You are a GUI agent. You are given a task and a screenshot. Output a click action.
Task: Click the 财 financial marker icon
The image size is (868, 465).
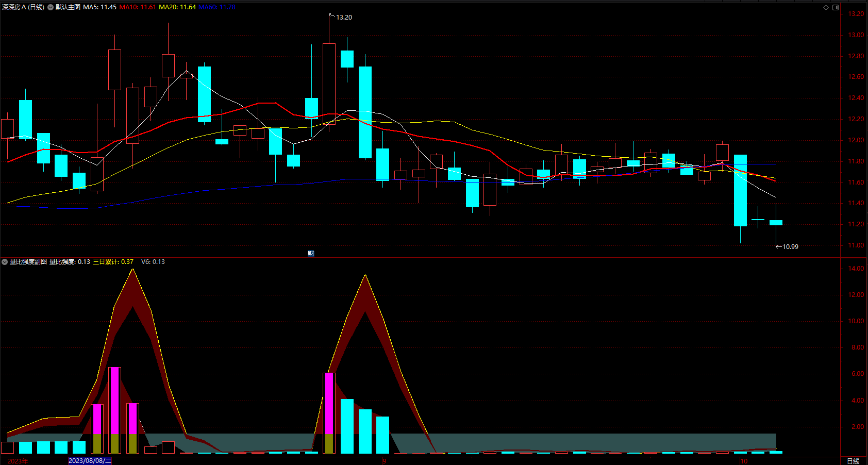[311, 253]
